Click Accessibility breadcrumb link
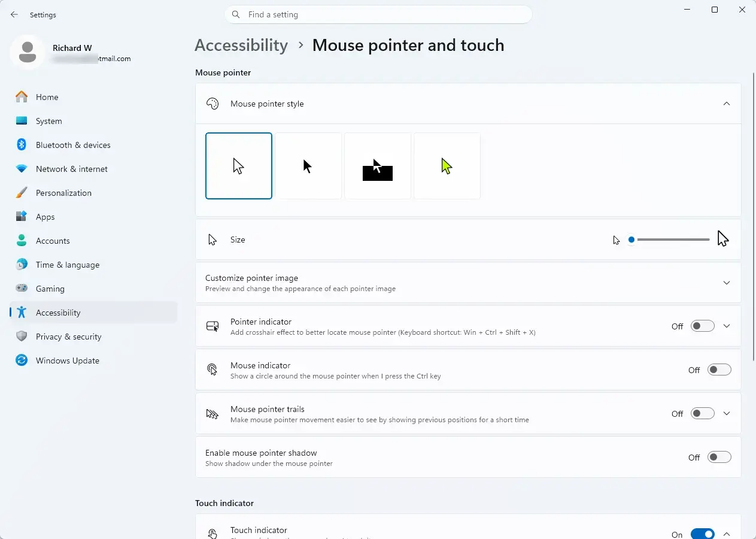 [x=241, y=46]
